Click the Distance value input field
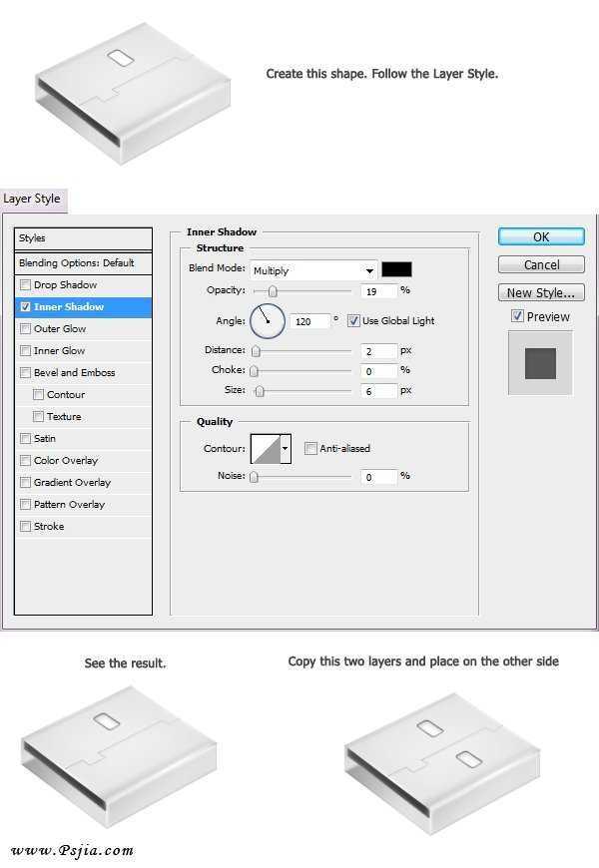The height and width of the screenshot is (868, 599). pos(378,351)
